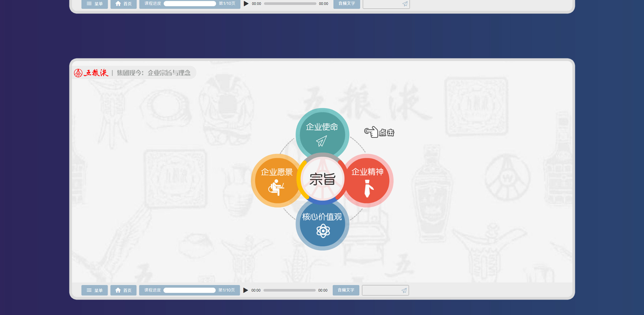Open the 菜单 menu in the upper cut-off toolbar
The height and width of the screenshot is (315, 644).
tap(95, 4)
